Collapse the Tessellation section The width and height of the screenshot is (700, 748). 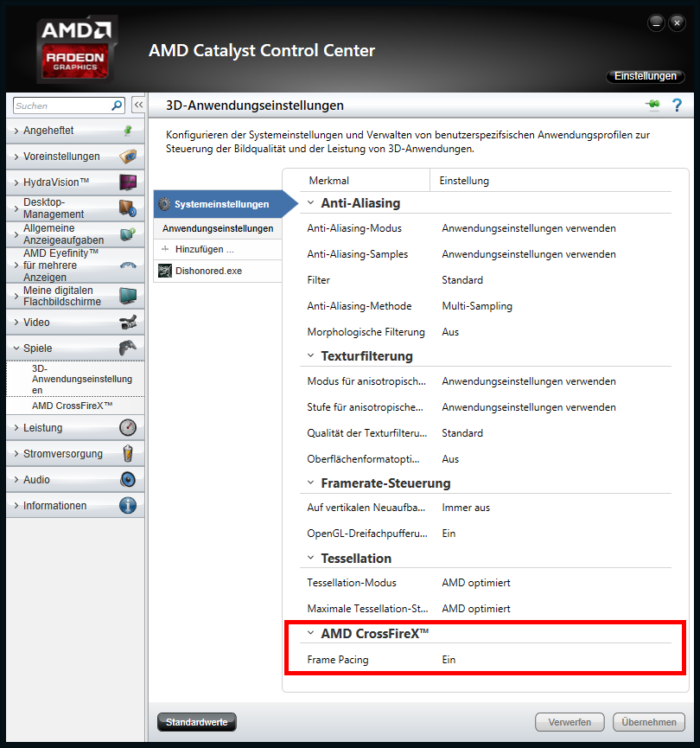[x=311, y=558]
